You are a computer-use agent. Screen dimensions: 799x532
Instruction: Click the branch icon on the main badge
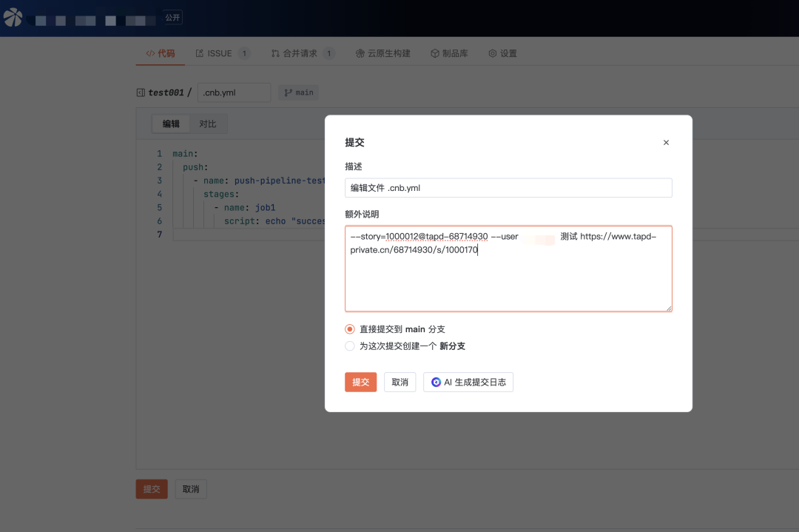click(x=288, y=92)
